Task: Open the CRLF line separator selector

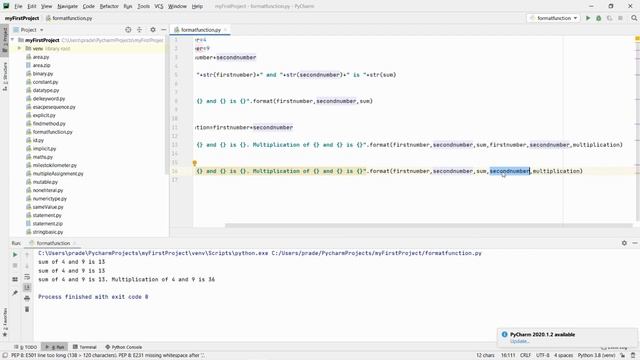Action: coord(525,356)
